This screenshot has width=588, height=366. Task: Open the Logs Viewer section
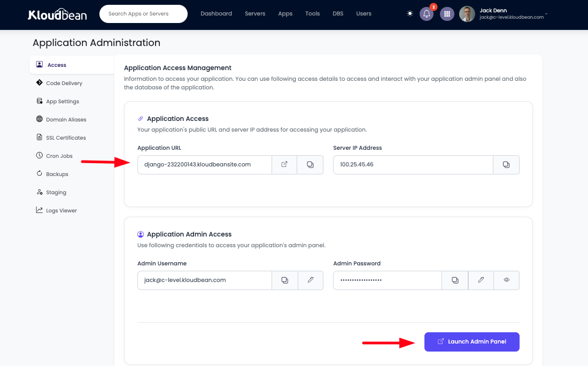click(x=60, y=210)
